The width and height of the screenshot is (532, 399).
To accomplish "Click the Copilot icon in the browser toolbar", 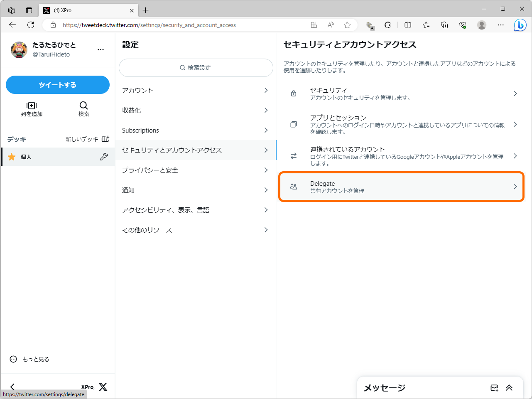I will click(x=520, y=25).
